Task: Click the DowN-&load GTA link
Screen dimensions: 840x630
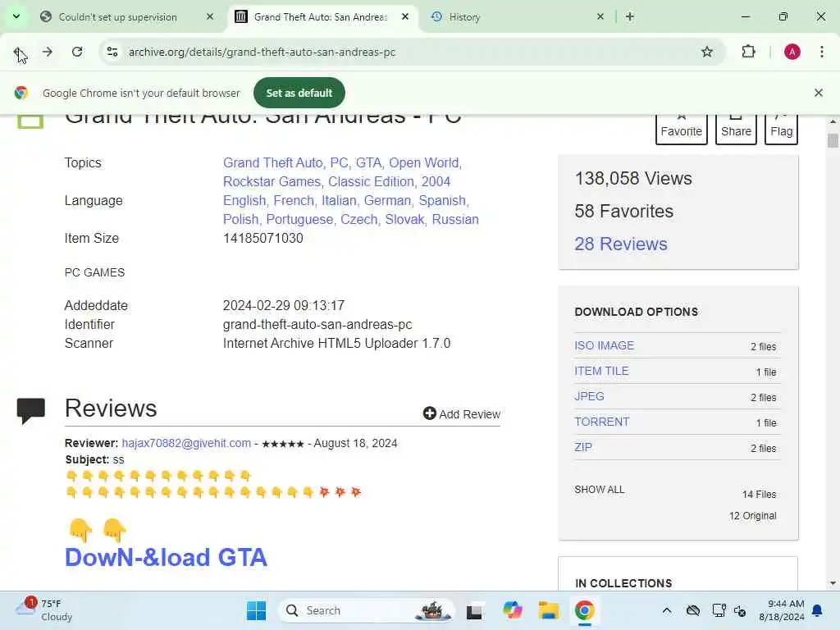Action: (x=166, y=557)
